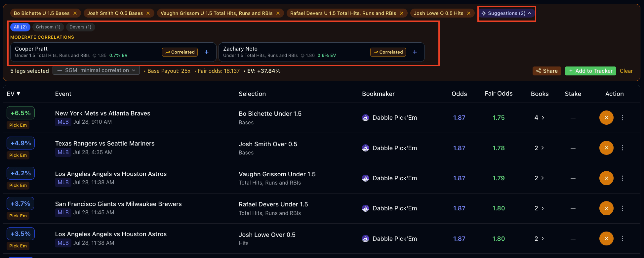Expand books list for Bo Bichette row
The height and width of the screenshot is (258, 644).
(x=540, y=118)
